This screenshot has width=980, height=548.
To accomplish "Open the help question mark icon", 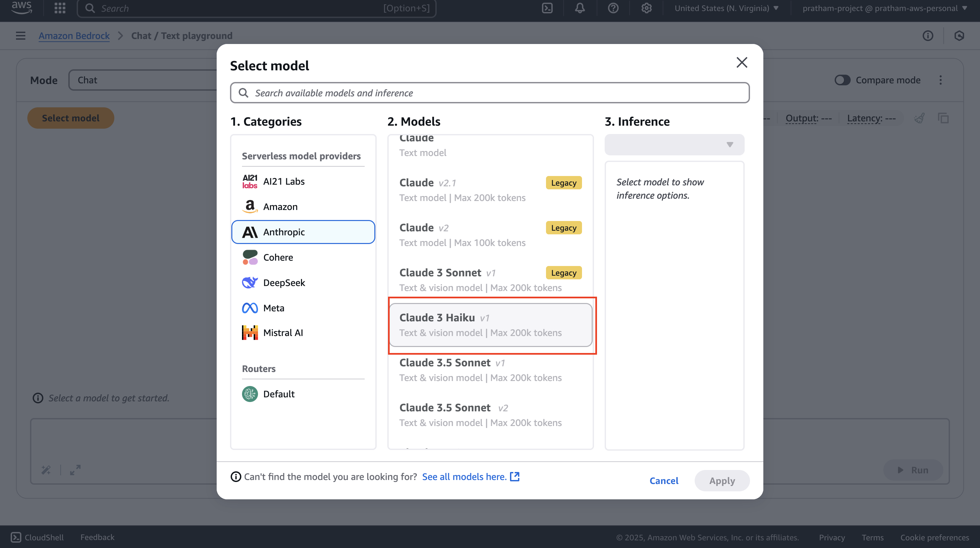I will coord(613,8).
